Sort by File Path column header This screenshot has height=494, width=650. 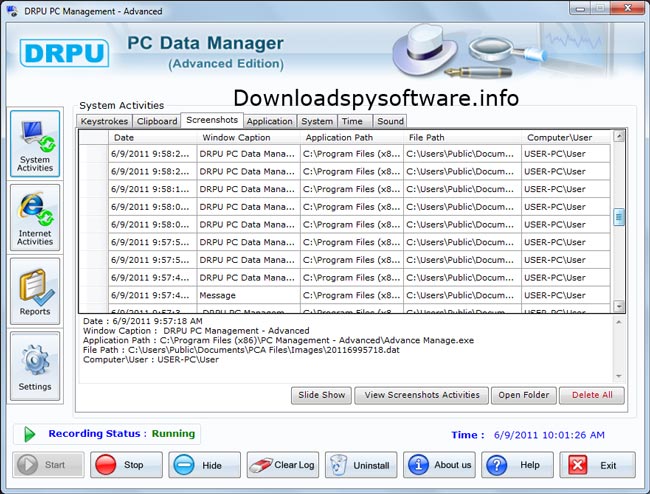(x=462, y=138)
